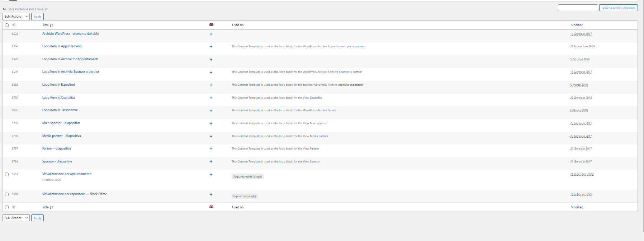Click the UK flag icon in table header
The height and width of the screenshot is (241, 644).
[211, 25]
